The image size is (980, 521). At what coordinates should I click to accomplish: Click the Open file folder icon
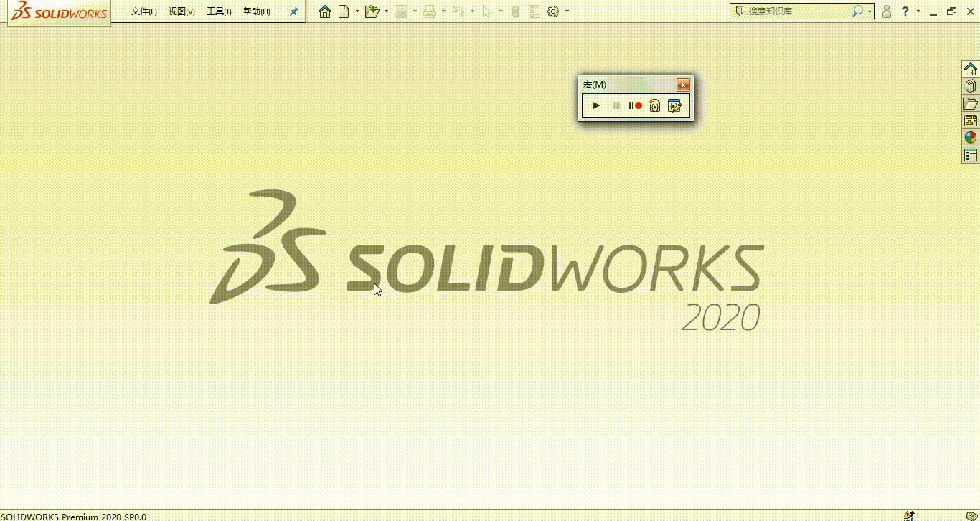pos(372,11)
